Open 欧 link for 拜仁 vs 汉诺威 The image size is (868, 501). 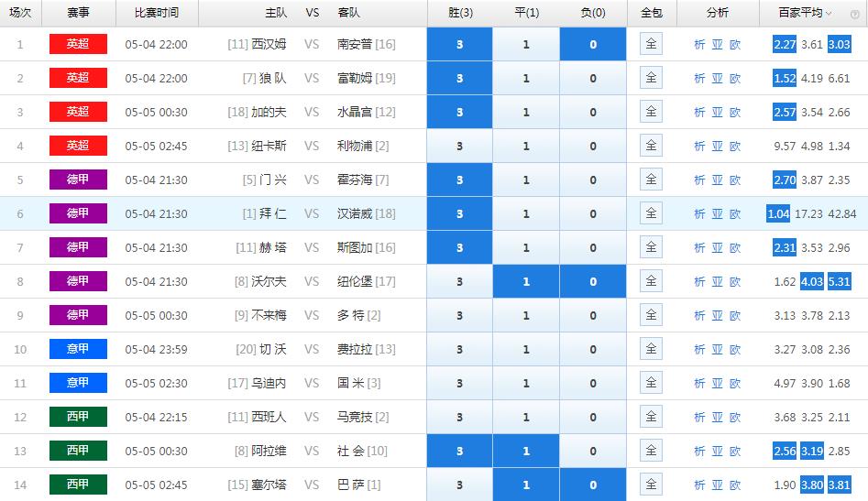pyautogui.click(x=735, y=213)
